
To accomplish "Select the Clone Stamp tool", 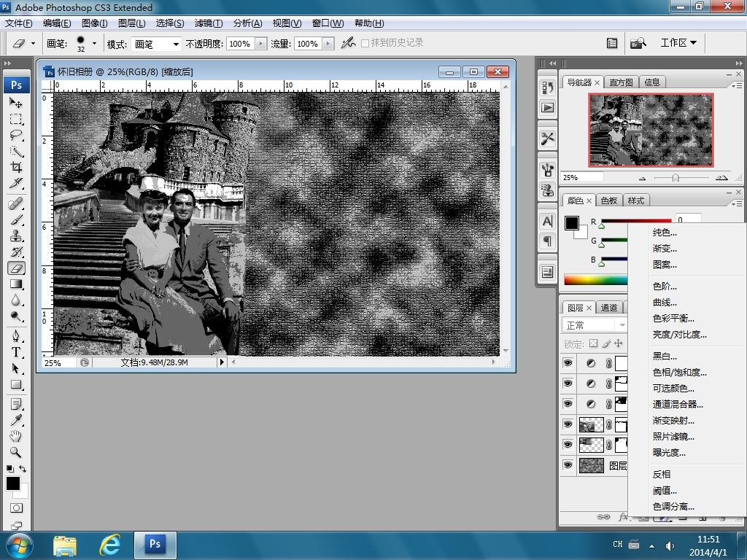I will [15, 236].
